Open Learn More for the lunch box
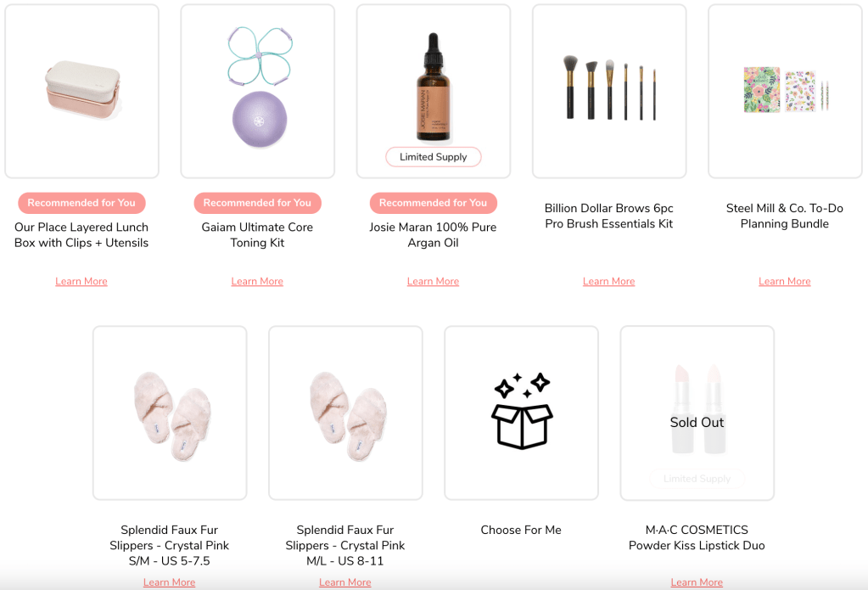 [x=81, y=282]
